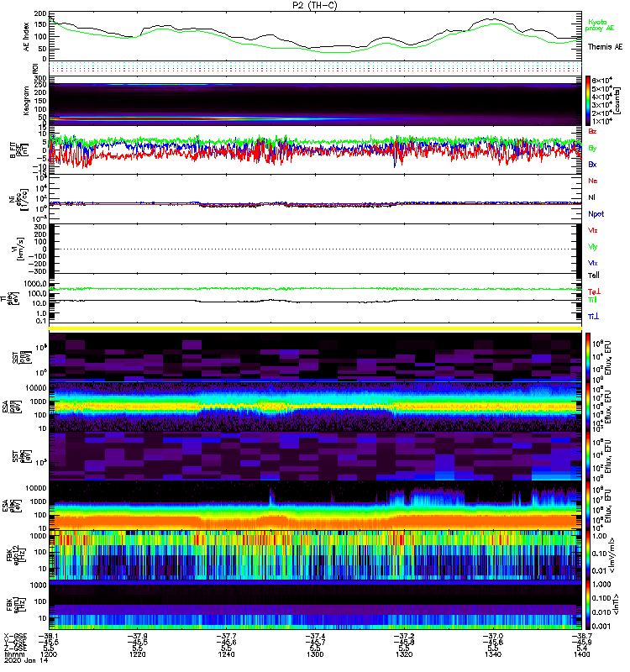This screenshot has width=630, height=672.
Task: Click the '1240' time tick label
Action: tap(226, 654)
